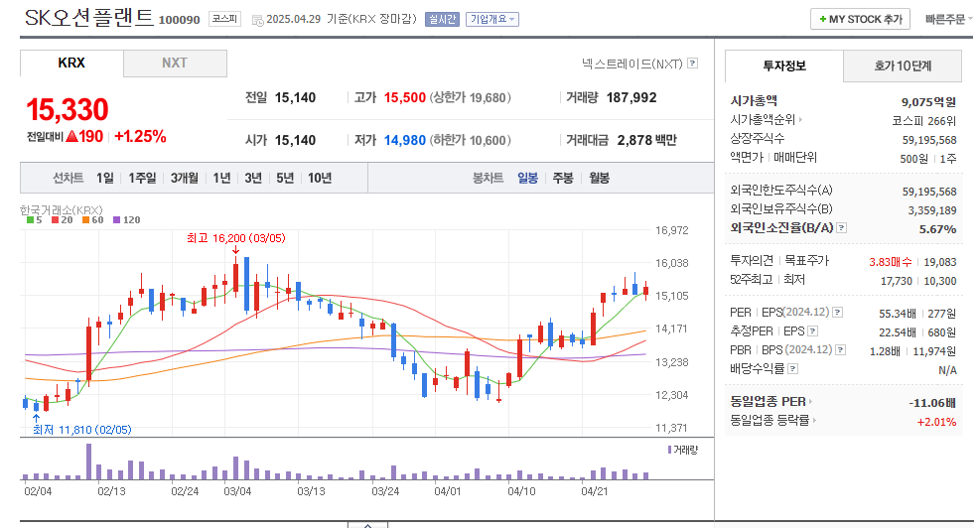Click help icon beside 외국인소진율(B/A)
Image resolution: width=980 pixels, height=528 pixels.
(842, 227)
